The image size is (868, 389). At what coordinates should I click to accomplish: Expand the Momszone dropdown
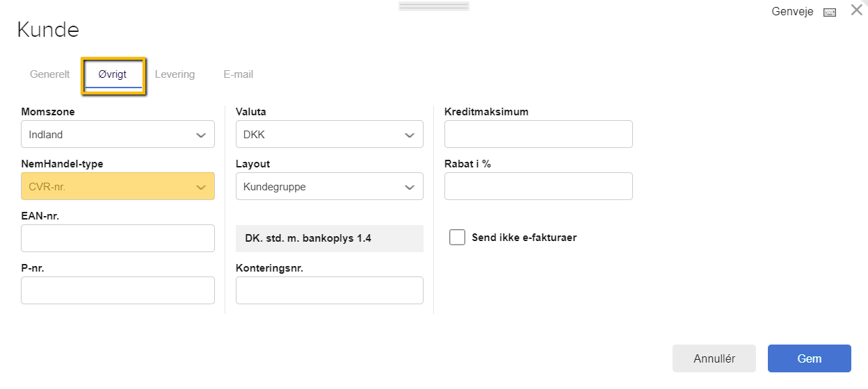coord(118,134)
